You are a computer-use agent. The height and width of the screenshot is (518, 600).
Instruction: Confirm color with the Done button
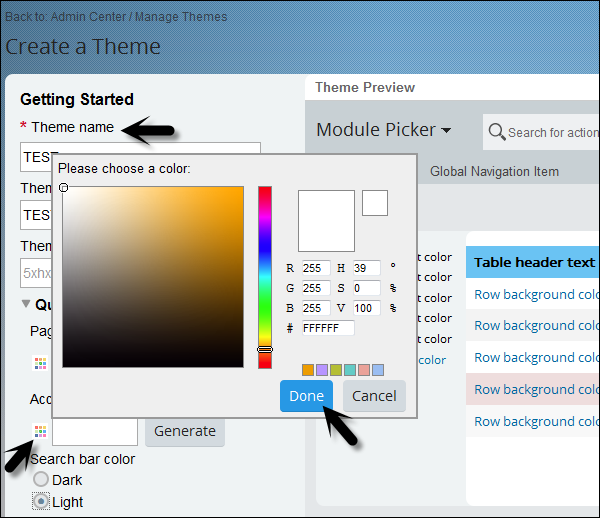coord(306,395)
